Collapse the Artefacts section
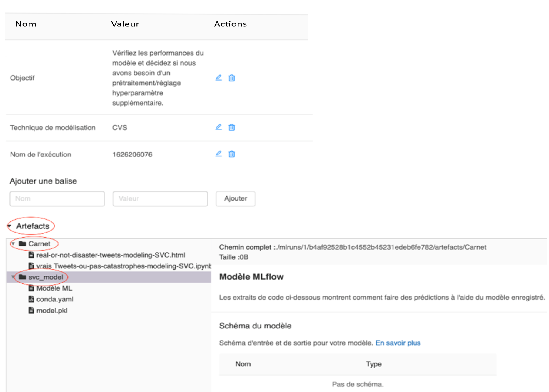Image resolution: width=549 pixels, height=392 pixels. [x=10, y=226]
